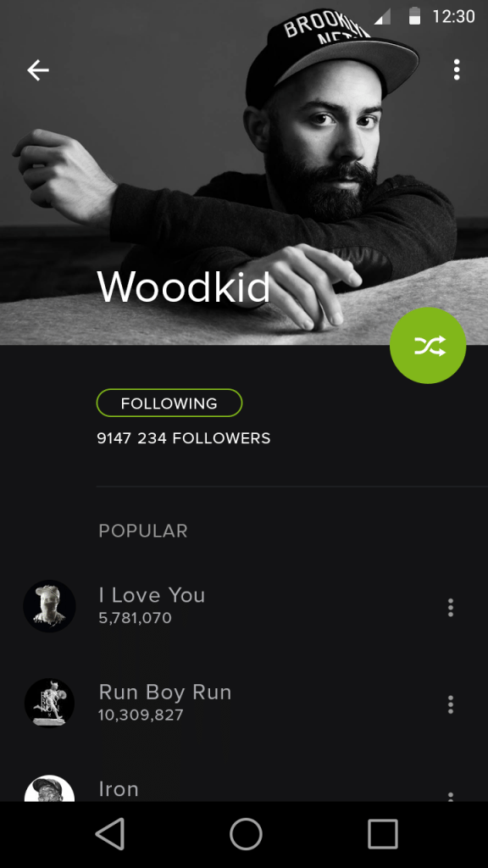Play the song Iron
Viewport: 488px width, 868px height.
point(119,789)
